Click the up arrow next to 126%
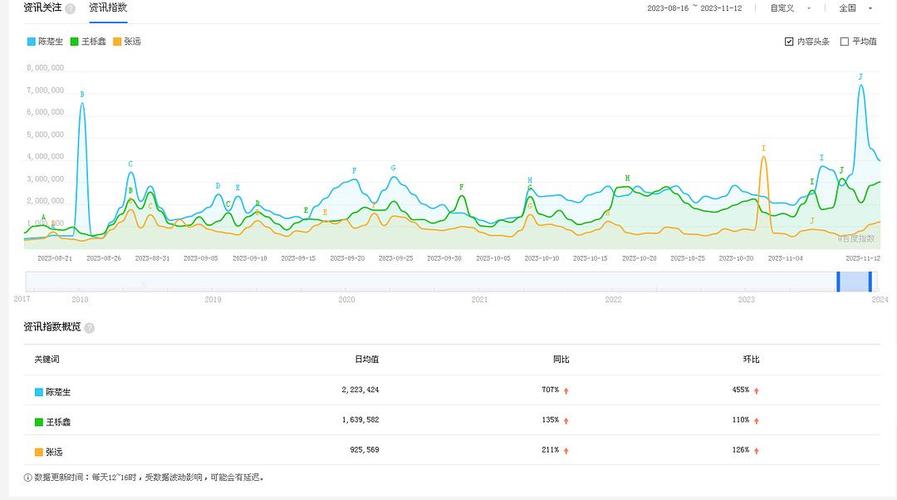This screenshot has height=500, width=897. point(756,451)
